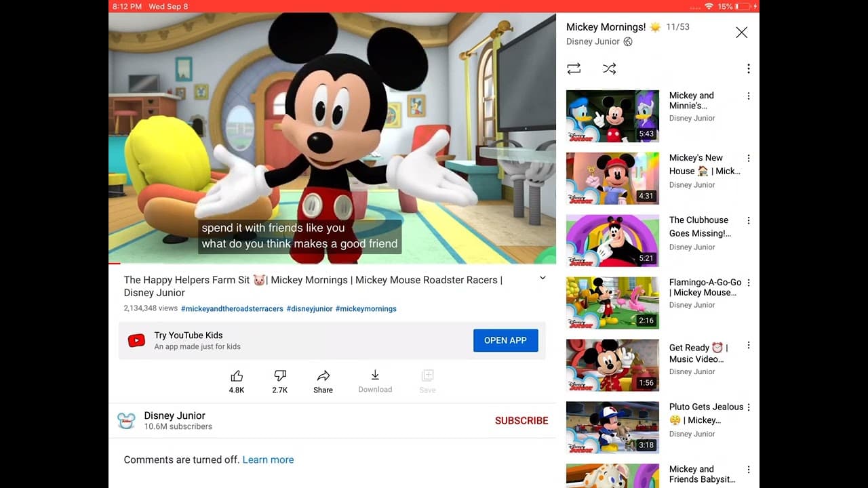Tap the OPEN APP button

pos(505,340)
